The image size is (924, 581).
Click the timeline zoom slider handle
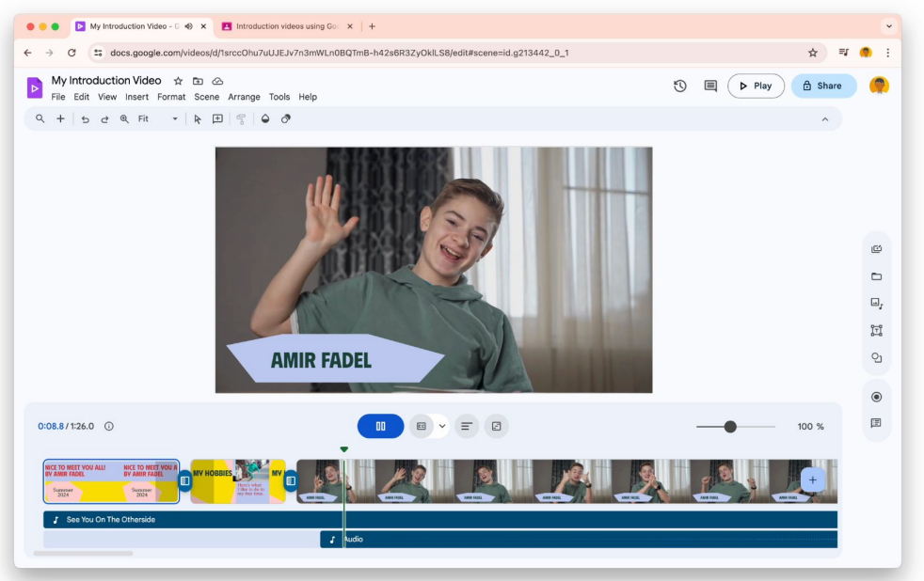pos(730,427)
